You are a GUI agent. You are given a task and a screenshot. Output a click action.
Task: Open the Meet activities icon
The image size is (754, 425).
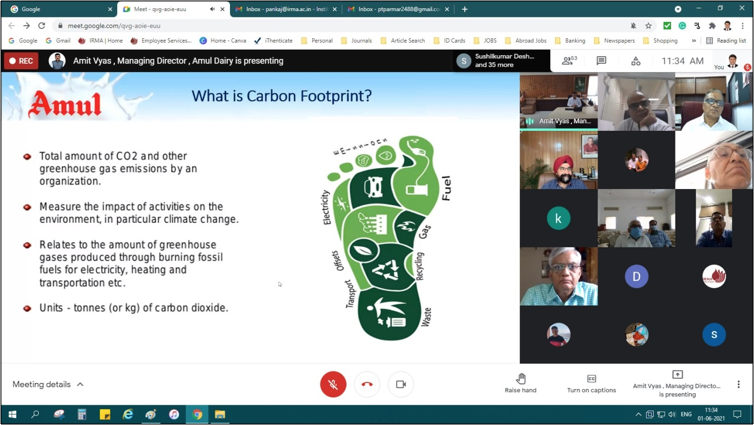click(636, 61)
